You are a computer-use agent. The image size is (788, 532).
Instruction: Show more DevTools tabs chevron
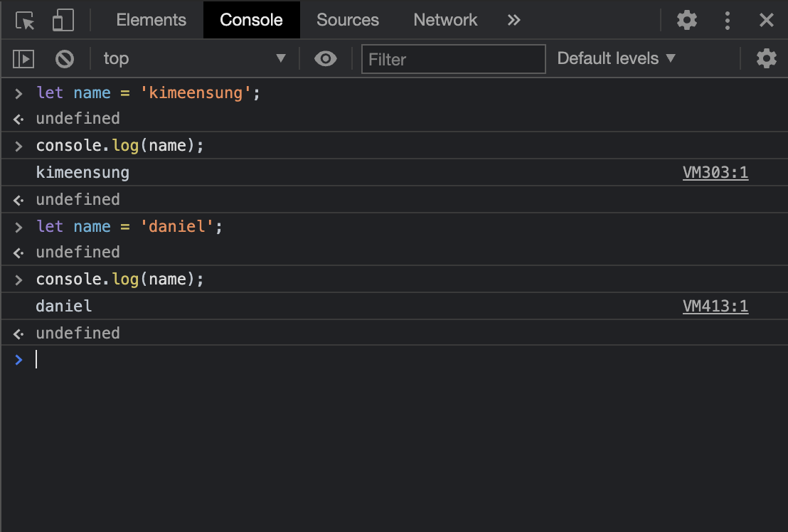click(x=513, y=20)
